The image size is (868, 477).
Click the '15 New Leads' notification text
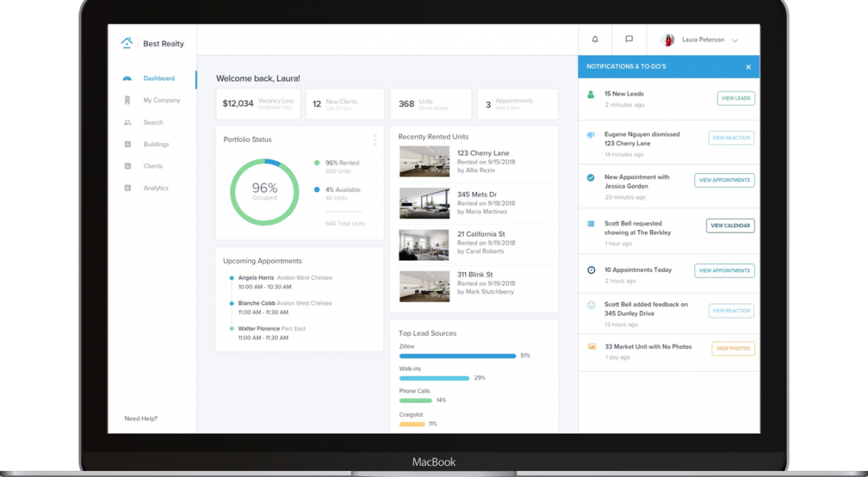(624, 94)
